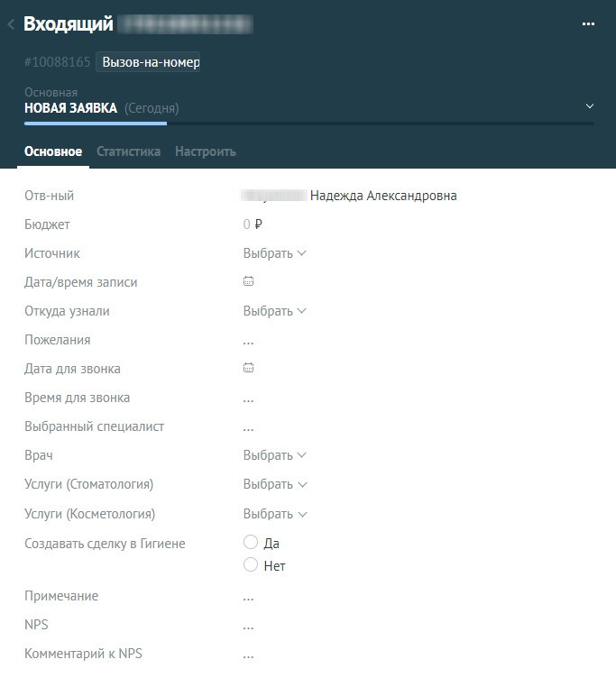Screen dimensions: 616x687
Task: Click the Вызов-на-номер tag
Action: click(x=149, y=62)
